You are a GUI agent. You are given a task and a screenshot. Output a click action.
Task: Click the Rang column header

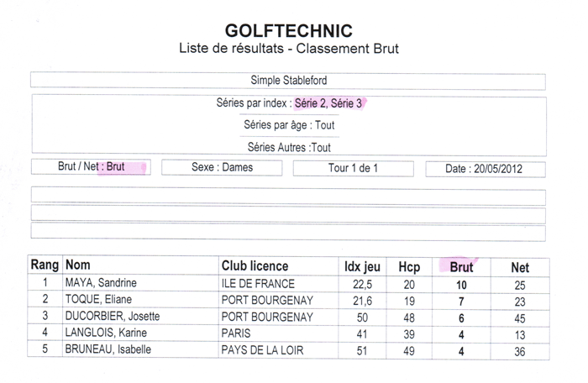45,265
